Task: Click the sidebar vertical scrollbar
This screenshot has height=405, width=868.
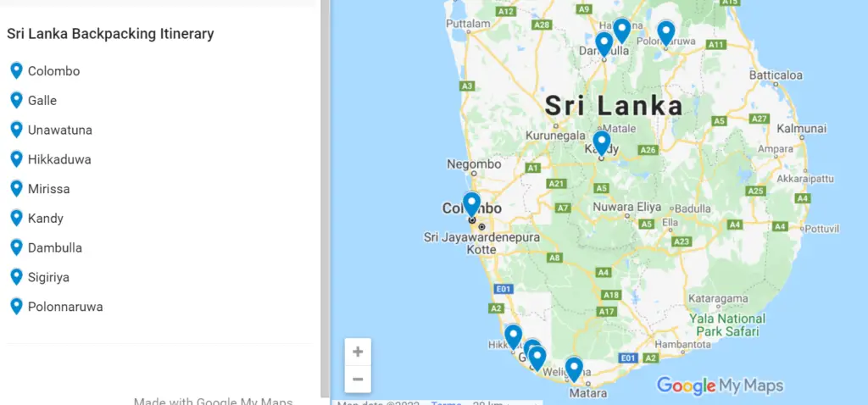Action: click(x=325, y=199)
